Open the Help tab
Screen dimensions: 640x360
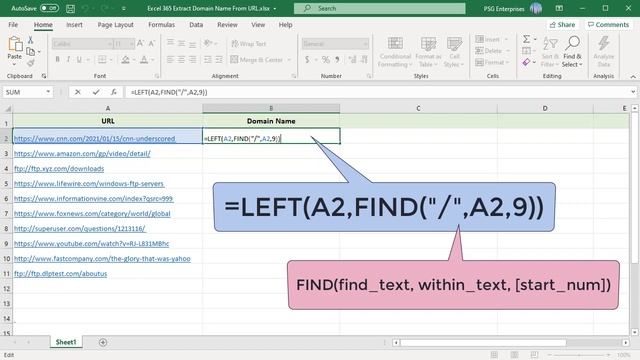coord(285,24)
